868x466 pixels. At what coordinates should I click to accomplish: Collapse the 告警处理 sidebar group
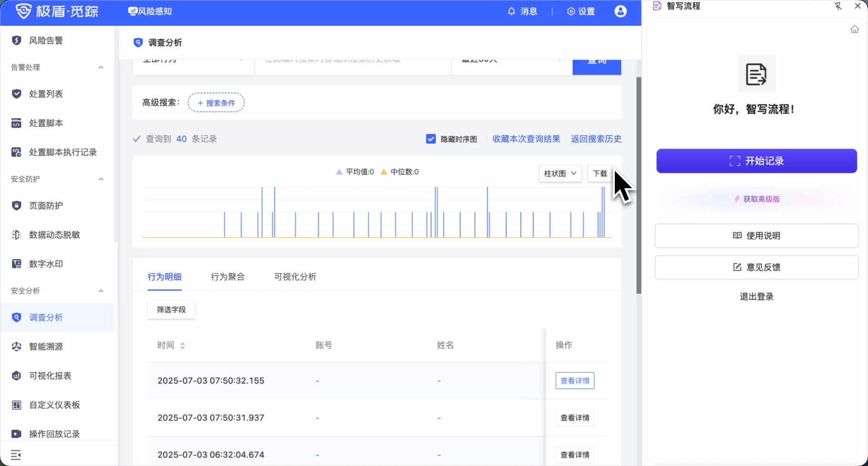point(101,67)
